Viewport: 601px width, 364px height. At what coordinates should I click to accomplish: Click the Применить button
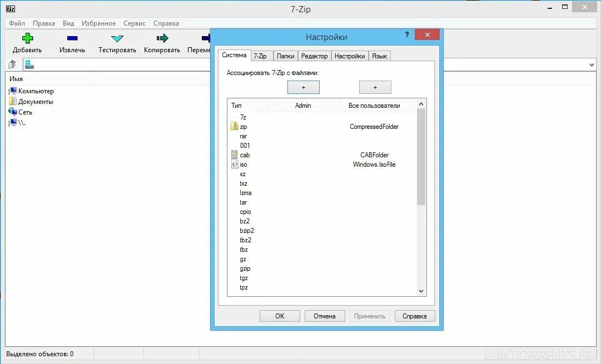[370, 316]
